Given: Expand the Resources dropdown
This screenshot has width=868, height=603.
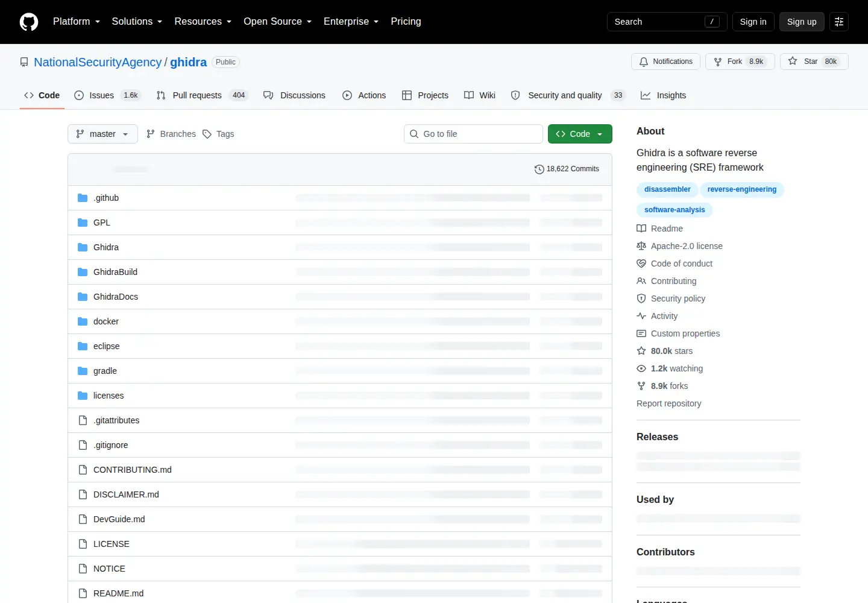Looking at the screenshot, I should pos(203,22).
